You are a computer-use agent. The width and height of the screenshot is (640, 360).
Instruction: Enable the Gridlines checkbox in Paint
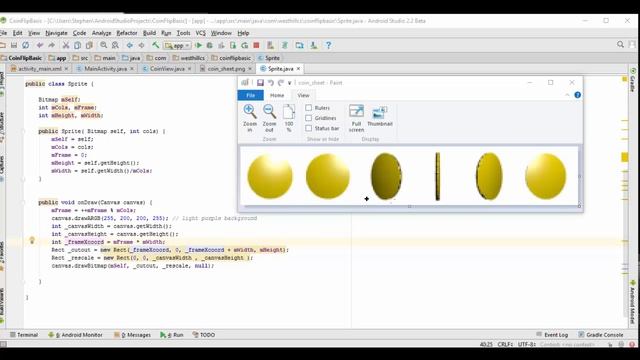(x=309, y=118)
